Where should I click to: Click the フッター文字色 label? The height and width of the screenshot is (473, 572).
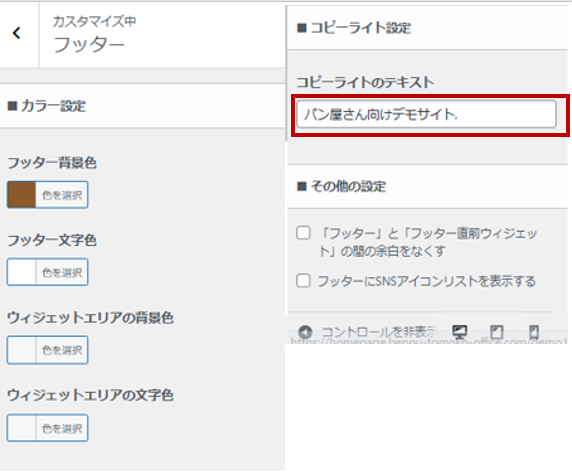(x=52, y=240)
